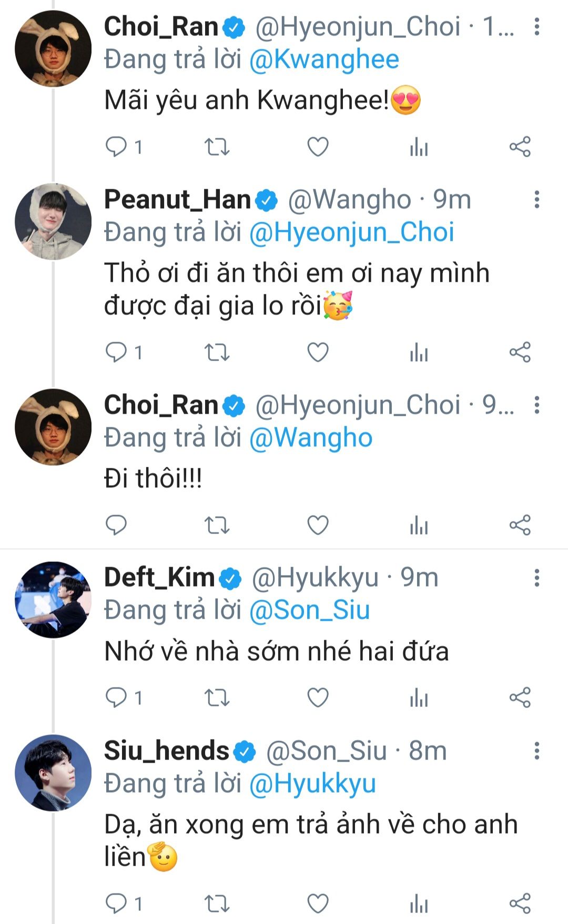
Task: Reply to Choi_Ran's 'Đi thôi!!!' tweet
Action: coord(116,525)
